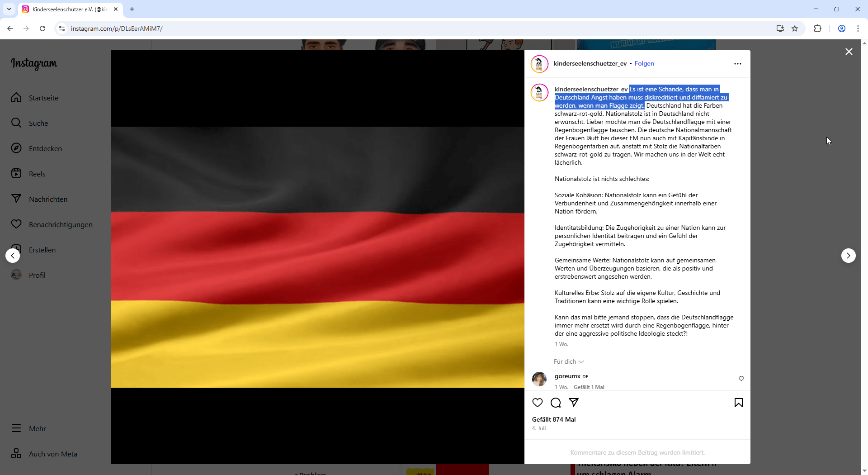The image size is (868, 475).
Task: Bookmark this page with star icon
Action: (795, 28)
